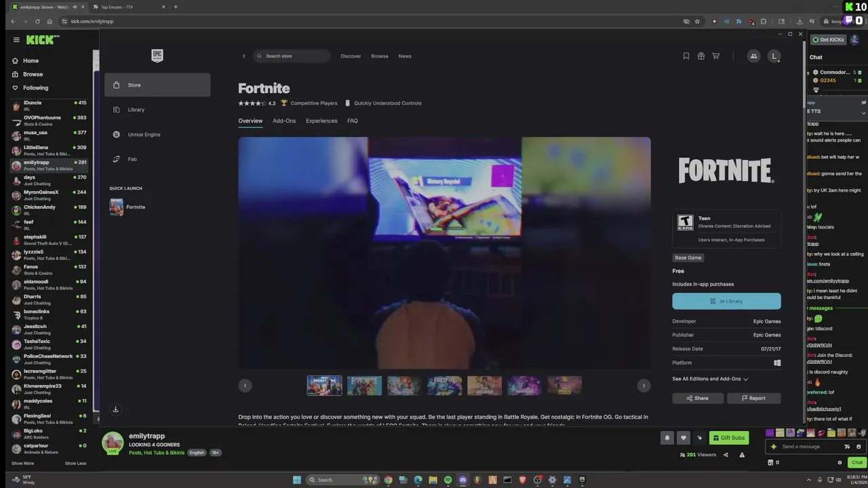Open Epic Games Launcher from the taskbar

[x=582, y=480]
